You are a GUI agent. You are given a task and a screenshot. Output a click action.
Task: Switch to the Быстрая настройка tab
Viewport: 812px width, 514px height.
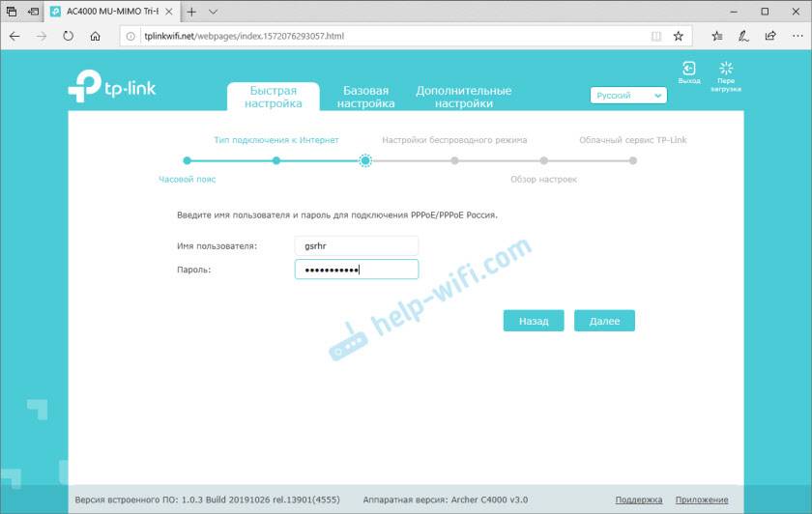point(274,97)
